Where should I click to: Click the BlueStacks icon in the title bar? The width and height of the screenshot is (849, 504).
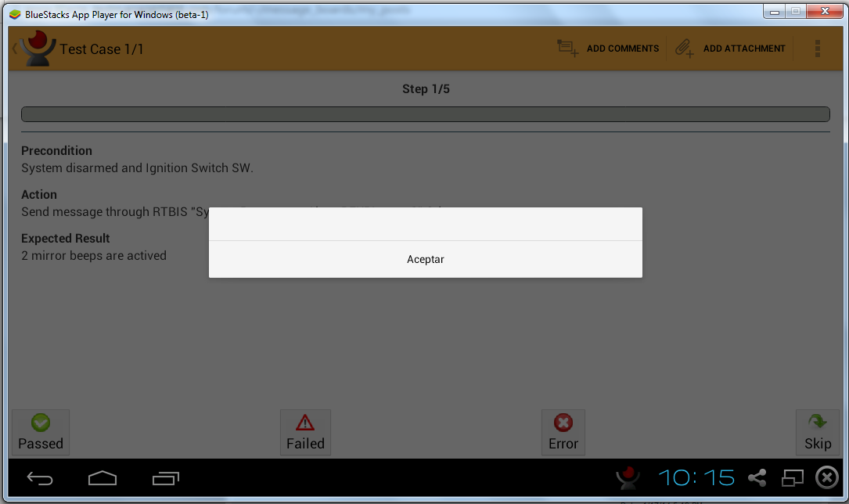(x=15, y=14)
